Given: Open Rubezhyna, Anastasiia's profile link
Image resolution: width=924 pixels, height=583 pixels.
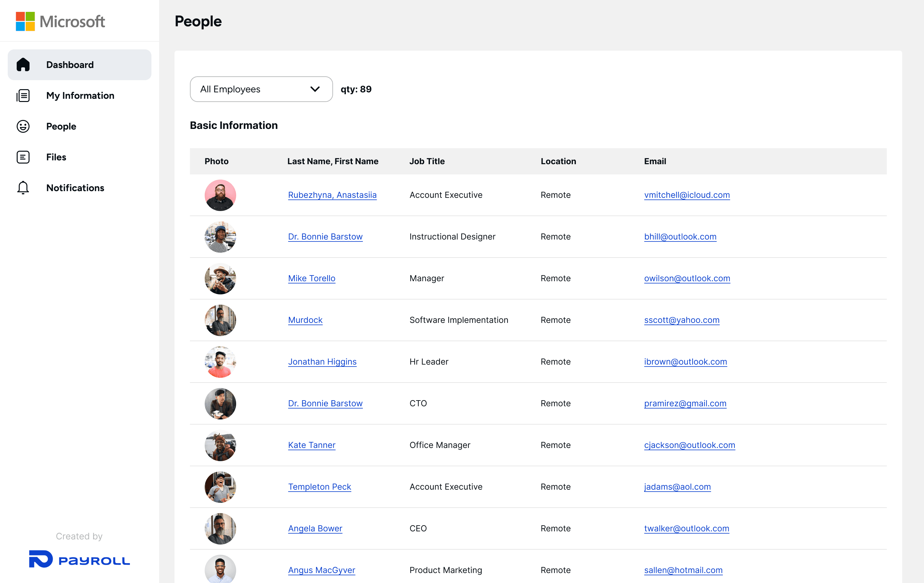Looking at the screenshot, I should click(x=332, y=195).
